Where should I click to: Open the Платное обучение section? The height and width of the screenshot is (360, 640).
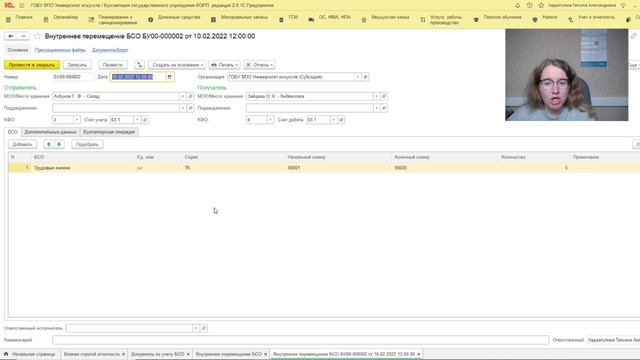pyautogui.click(x=502, y=18)
